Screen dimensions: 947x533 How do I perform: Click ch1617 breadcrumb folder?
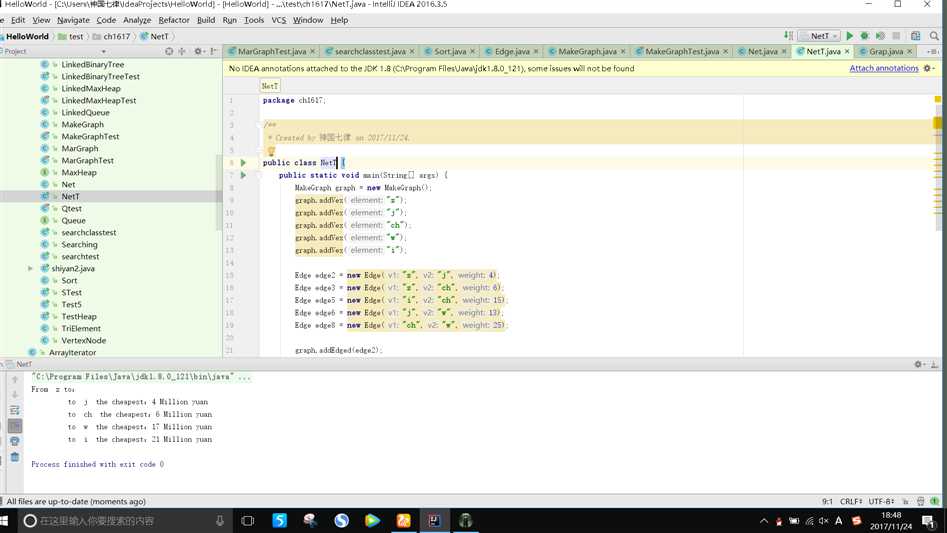111,36
